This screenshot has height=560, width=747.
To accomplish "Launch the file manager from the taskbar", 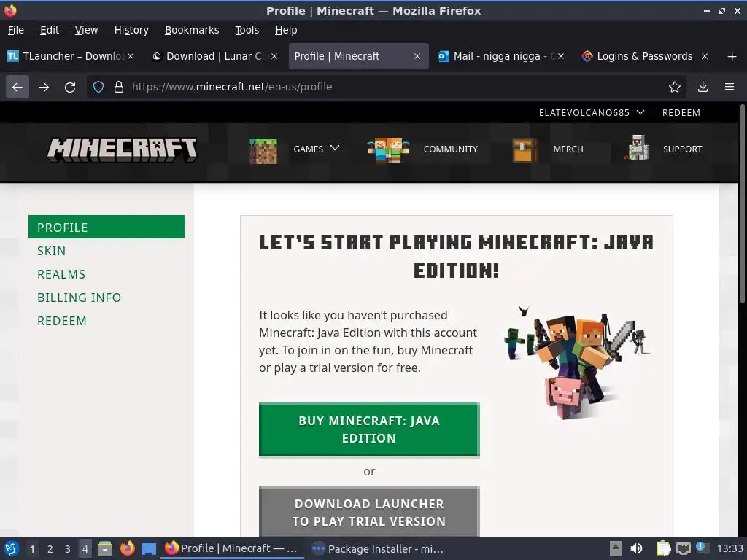I will click(105, 548).
